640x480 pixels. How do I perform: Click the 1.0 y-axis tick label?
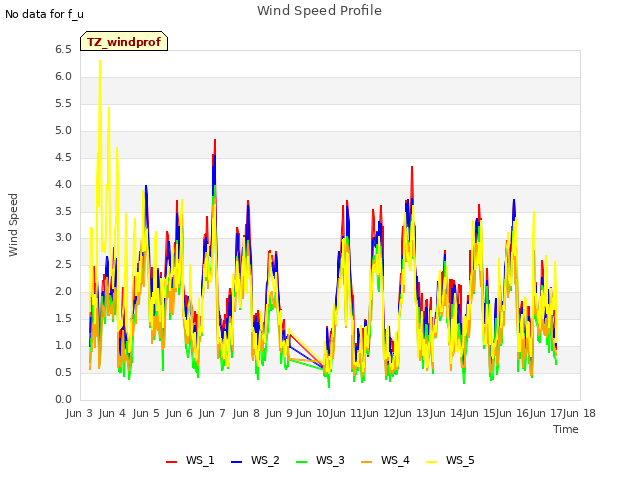[x=63, y=346]
